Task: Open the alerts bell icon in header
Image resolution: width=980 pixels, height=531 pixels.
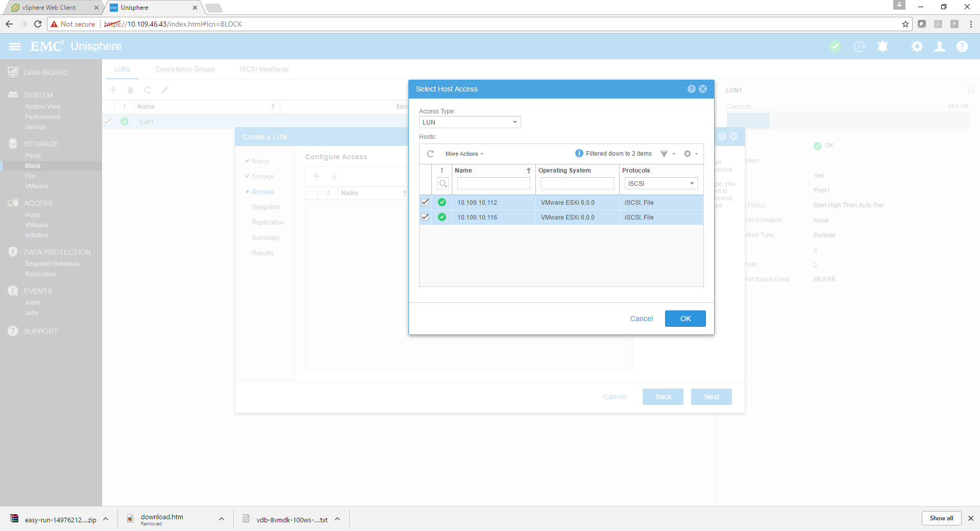Action: click(882, 46)
